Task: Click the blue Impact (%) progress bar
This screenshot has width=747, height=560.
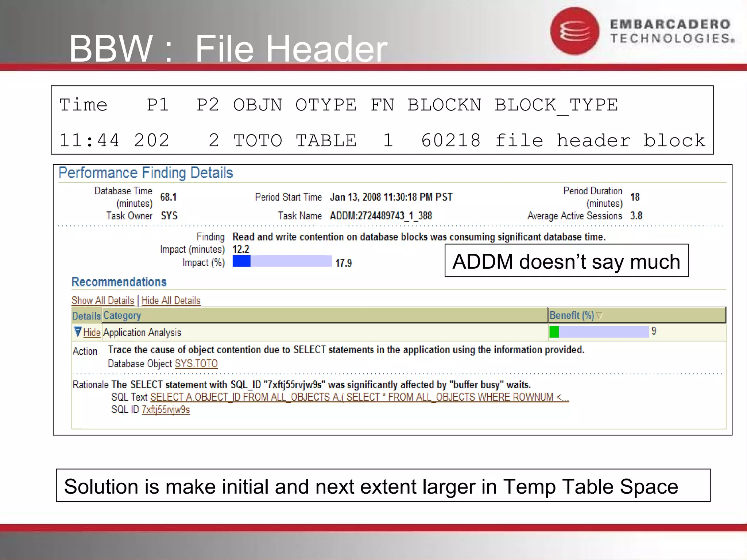Action: 282,261
